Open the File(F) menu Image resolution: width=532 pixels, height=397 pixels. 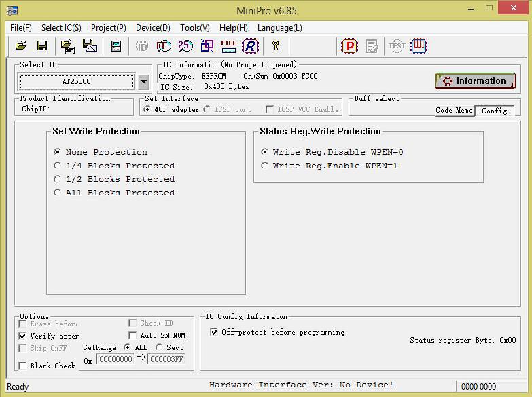[x=20, y=28]
